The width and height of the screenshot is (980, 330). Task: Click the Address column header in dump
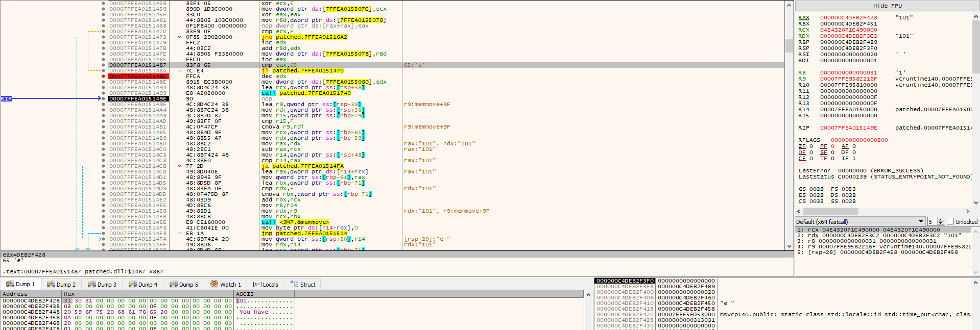[31, 294]
